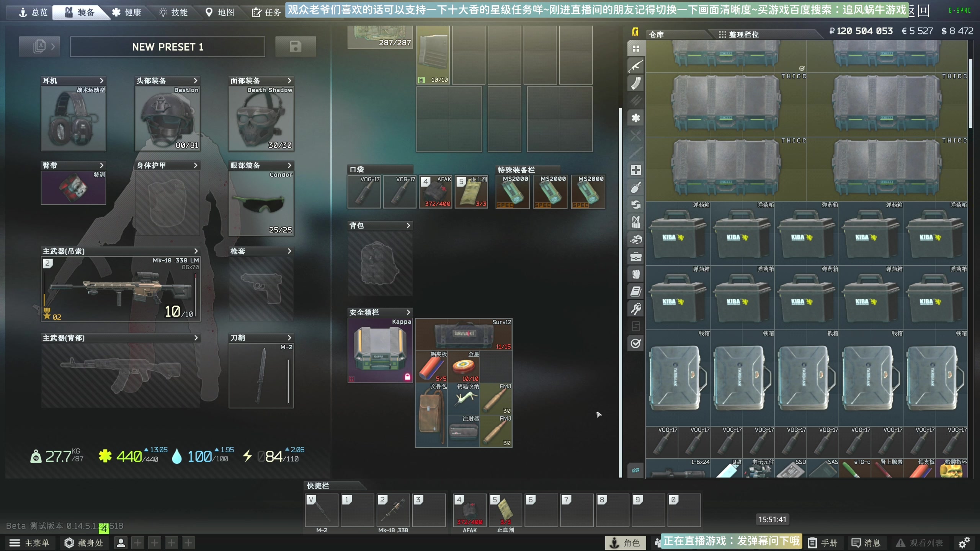
Task: Click the equipment panel scrollbar
Action: pos(621,293)
